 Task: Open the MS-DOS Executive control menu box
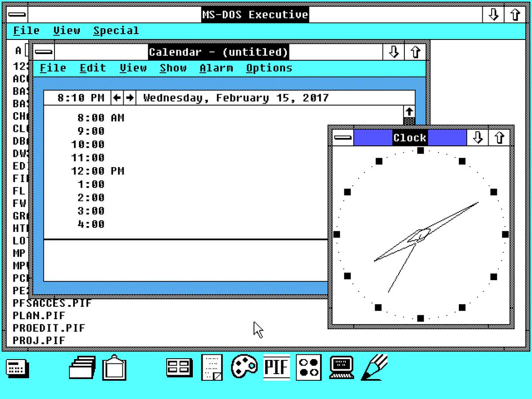(x=17, y=15)
